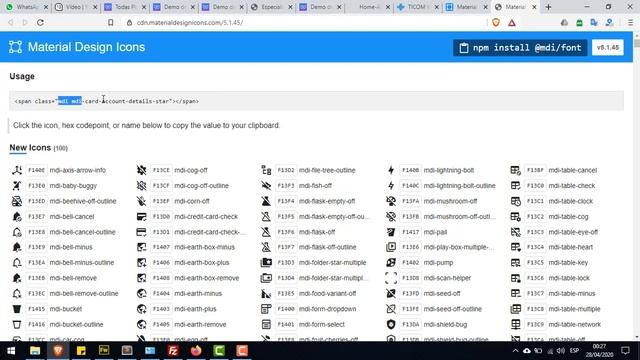Switch to the Home browser tab
The image size is (640, 360).
click(369, 7)
